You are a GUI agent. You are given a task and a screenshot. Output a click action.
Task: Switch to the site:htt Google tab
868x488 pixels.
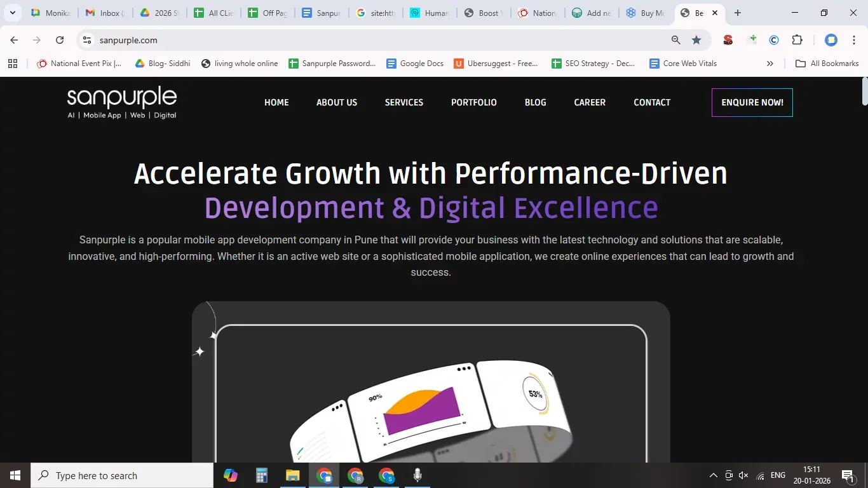pos(376,13)
